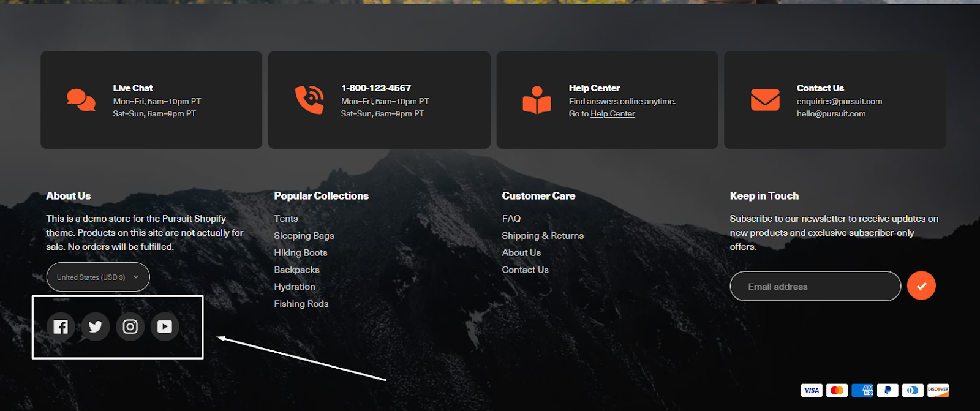Click the Contact Us card heading
The image size is (980, 411).
pos(820,88)
